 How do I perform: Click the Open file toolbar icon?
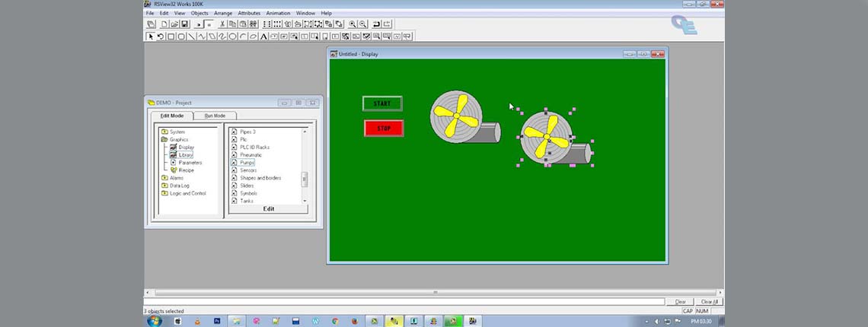coord(174,24)
